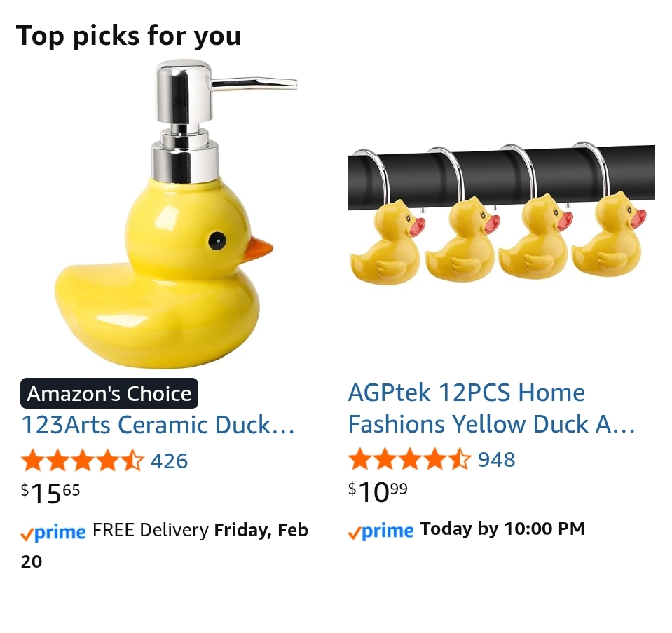Click the FREE Delivery Friday, Feb 20 text

(x=200, y=531)
